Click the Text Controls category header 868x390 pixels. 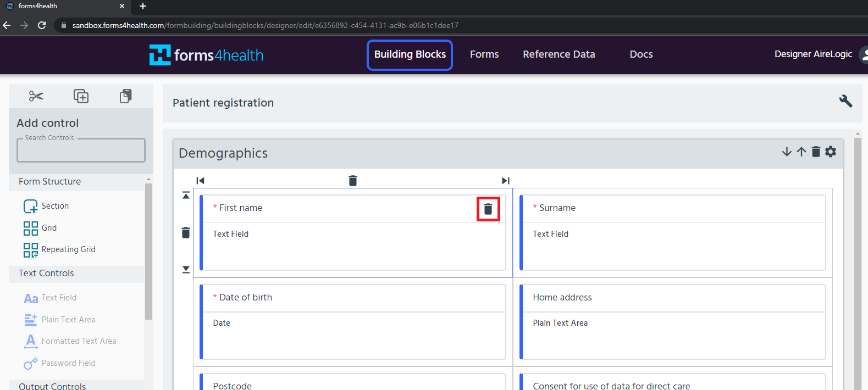click(x=76, y=274)
